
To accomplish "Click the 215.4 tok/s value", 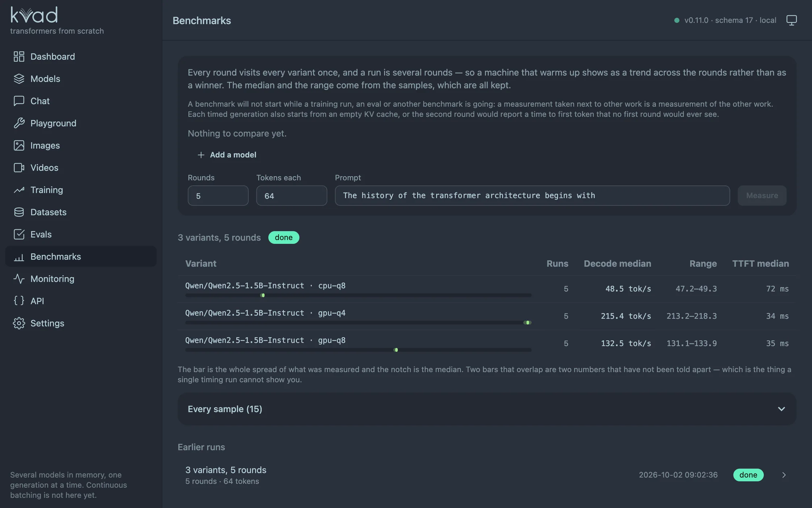I will pos(626,316).
